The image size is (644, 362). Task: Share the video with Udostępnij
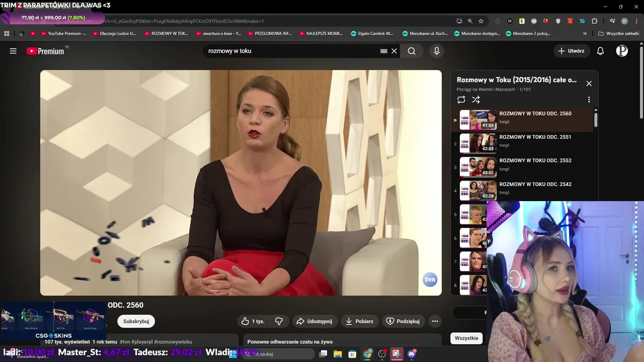[x=314, y=321]
